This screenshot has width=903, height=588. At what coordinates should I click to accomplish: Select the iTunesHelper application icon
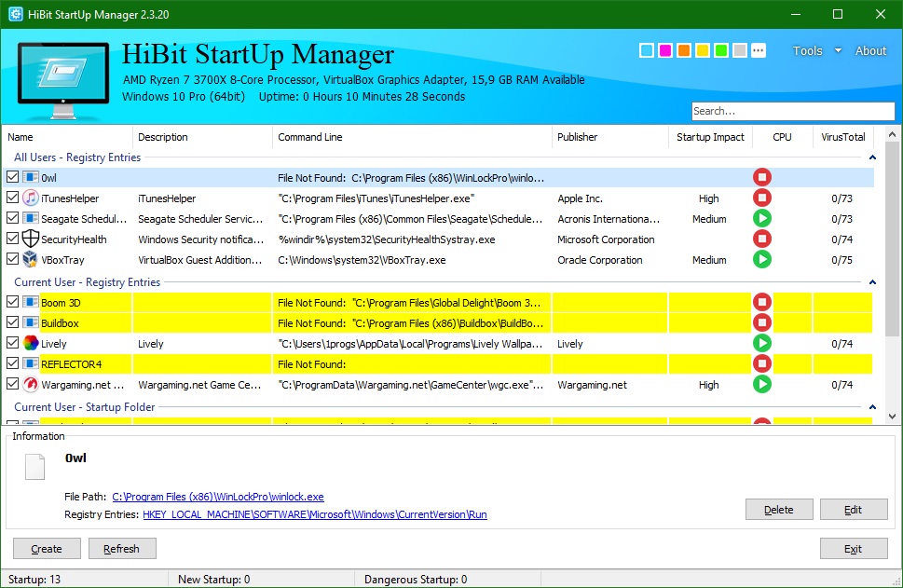click(32, 198)
